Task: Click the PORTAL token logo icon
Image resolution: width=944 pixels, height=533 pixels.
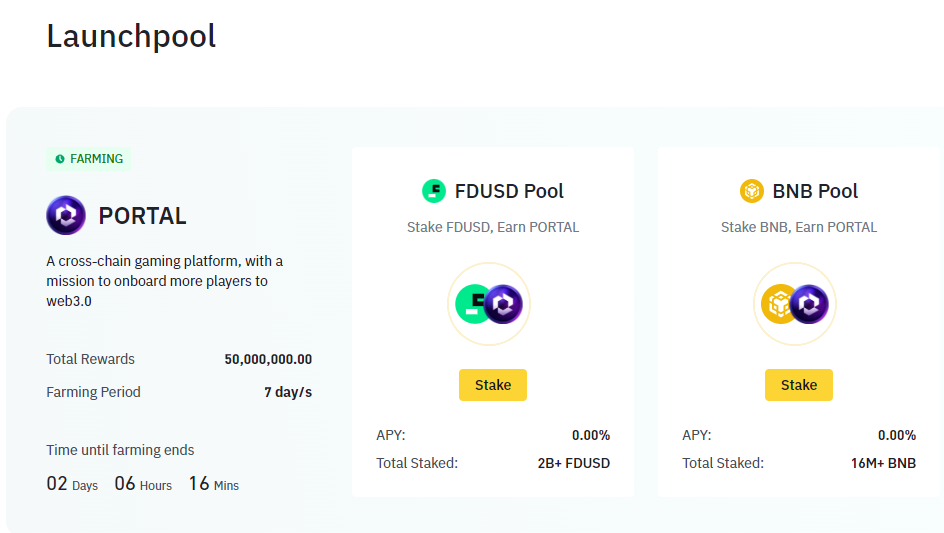Action: [66, 215]
